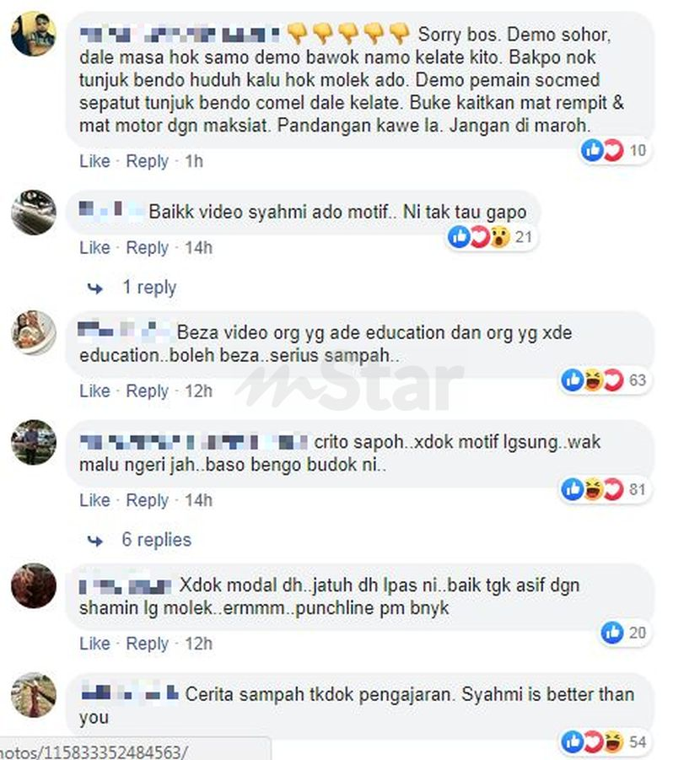Click the haha reaction on the 'Beza video' comment
Screen dimensions: 700x760
click(x=593, y=380)
